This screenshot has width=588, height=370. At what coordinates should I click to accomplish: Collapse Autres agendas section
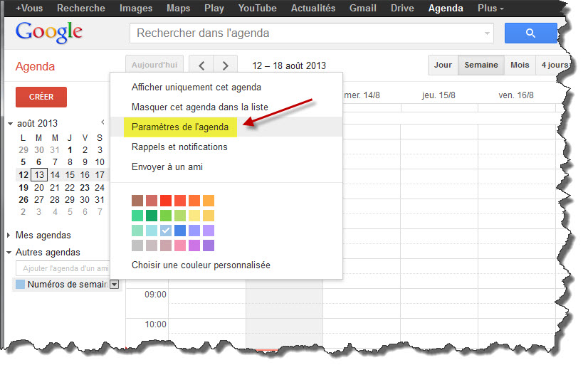pyautogui.click(x=9, y=253)
